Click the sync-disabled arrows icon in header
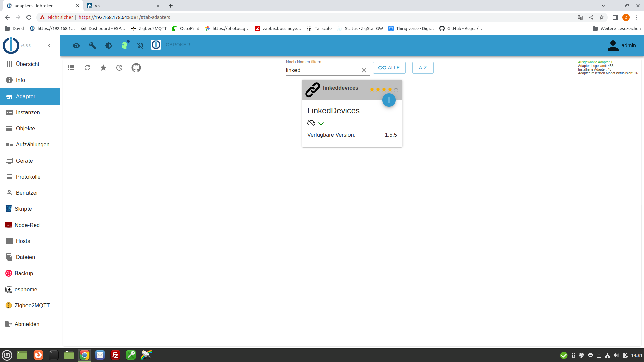644x362 pixels. point(140,46)
